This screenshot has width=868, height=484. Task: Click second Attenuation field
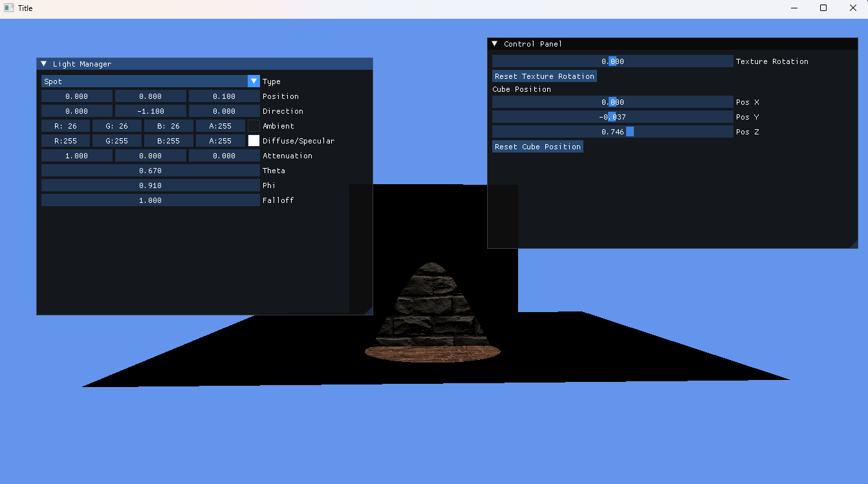pos(151,156)
